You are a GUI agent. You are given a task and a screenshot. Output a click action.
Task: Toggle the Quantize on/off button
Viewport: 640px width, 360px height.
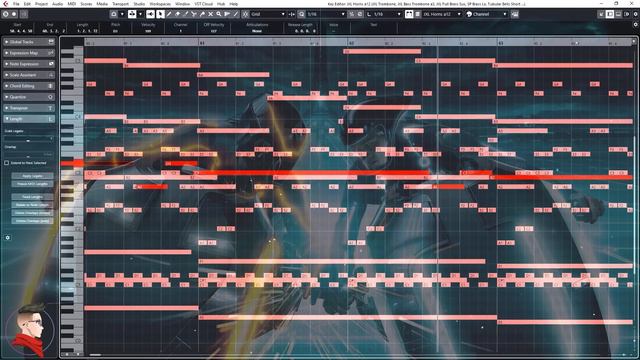(x=302, y=14)
